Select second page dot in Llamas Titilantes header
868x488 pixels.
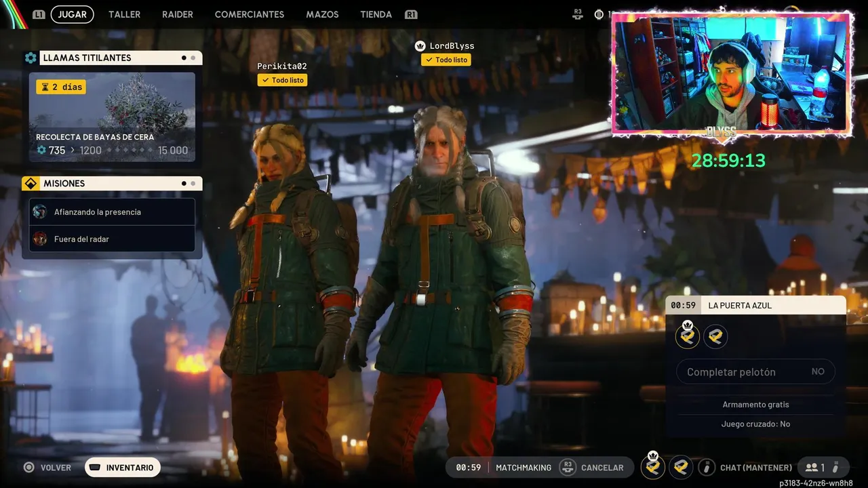193,58
